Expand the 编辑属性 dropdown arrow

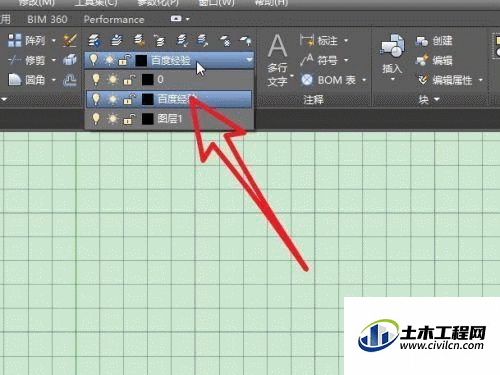[481, 80]
